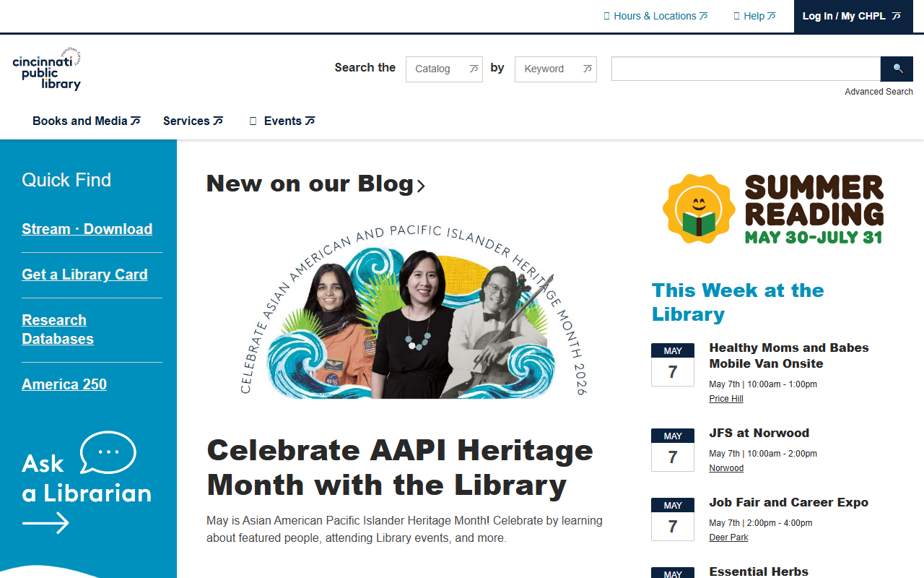Click the 'May 7th | 2:00pm - 4:00pm' time text
This screenshot has width=924, height=578.
pyautogui.click(x=761, y=523)
